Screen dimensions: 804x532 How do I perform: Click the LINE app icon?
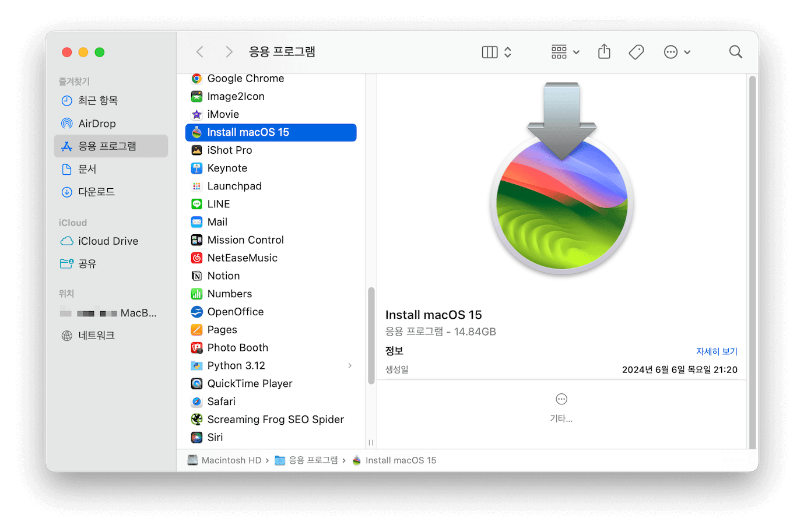197,204
